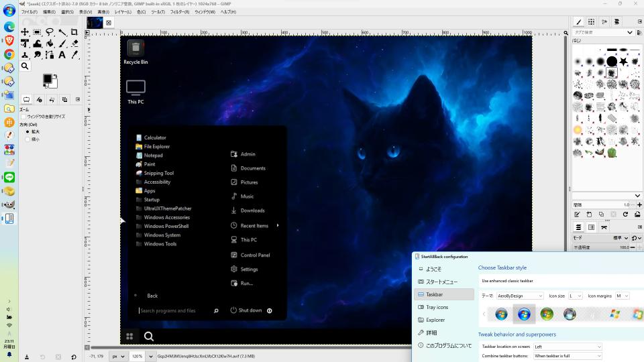Open the テーマ AeroByDesign dropdown
This screenshot has height=362, width=644.
tap(519, 296)
